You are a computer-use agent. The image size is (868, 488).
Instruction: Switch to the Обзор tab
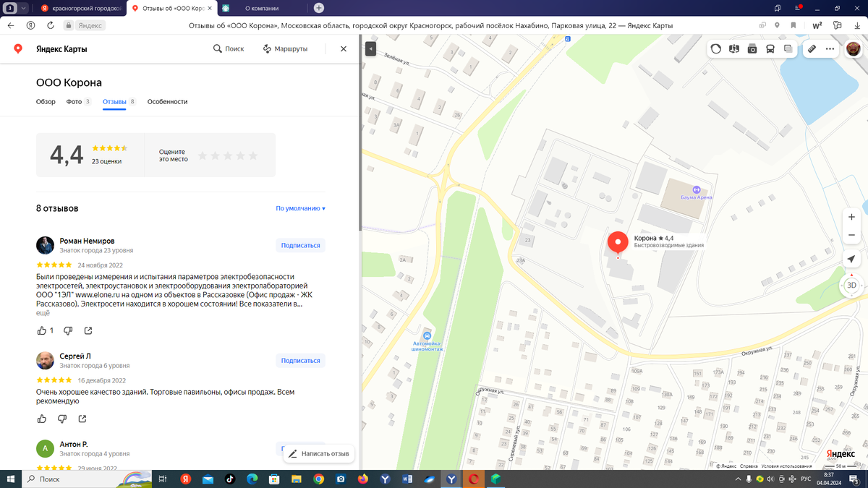click(x=46, y=102)
